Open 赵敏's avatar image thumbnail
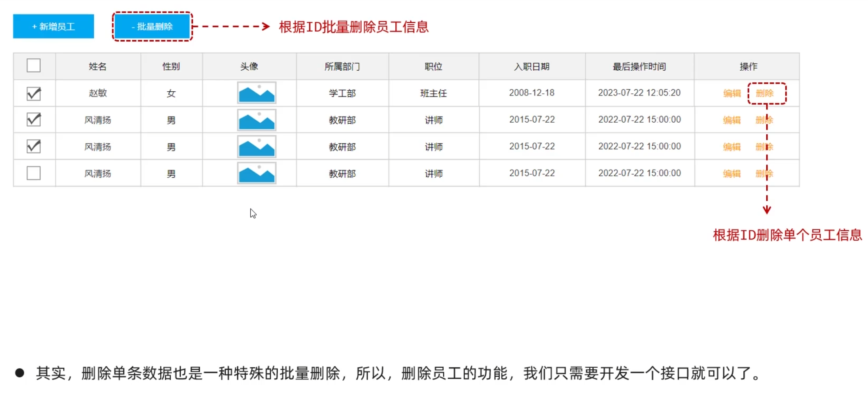 pyautogui.click(x=257, y=93)
